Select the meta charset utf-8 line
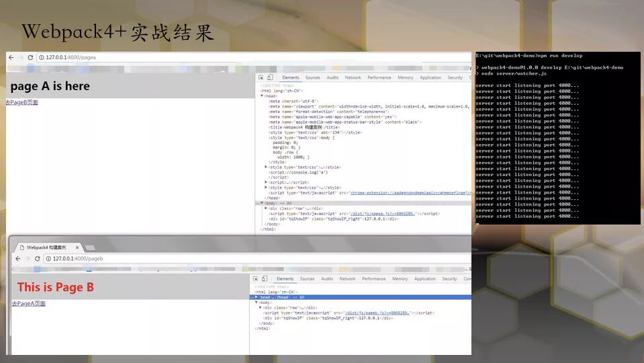Viewport: 644px width, 363px height. [x=293, y=101]
